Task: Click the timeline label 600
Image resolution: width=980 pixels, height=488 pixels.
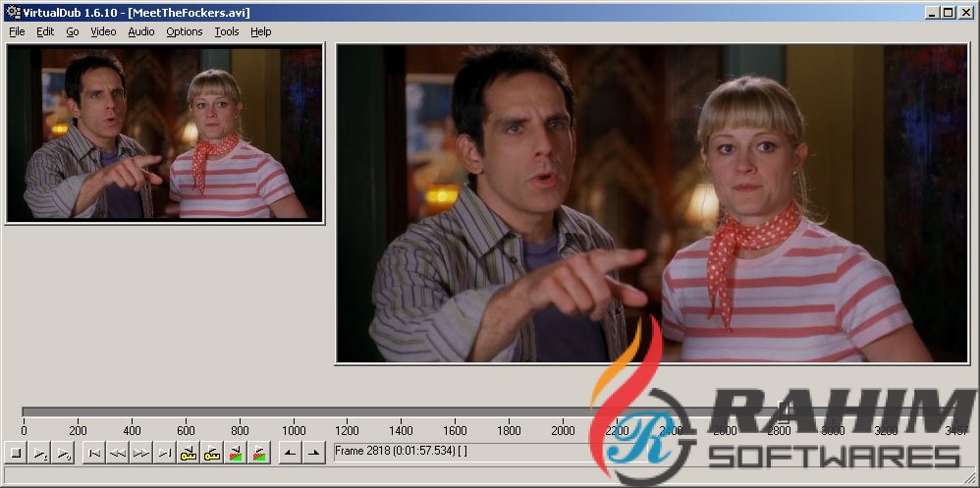Action: pyautogui.click(x=186, y=431)
